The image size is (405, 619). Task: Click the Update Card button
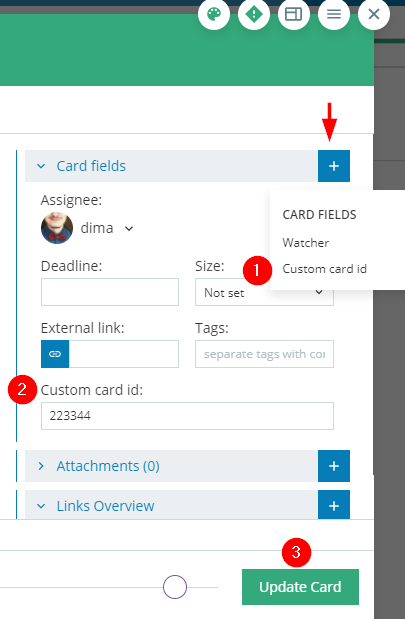point(300,587)
